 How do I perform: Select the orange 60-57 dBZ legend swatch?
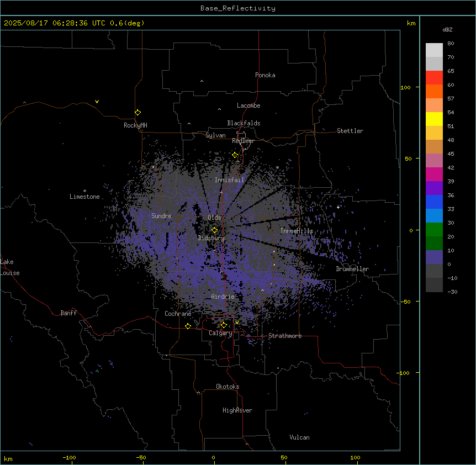coord(434,91)
